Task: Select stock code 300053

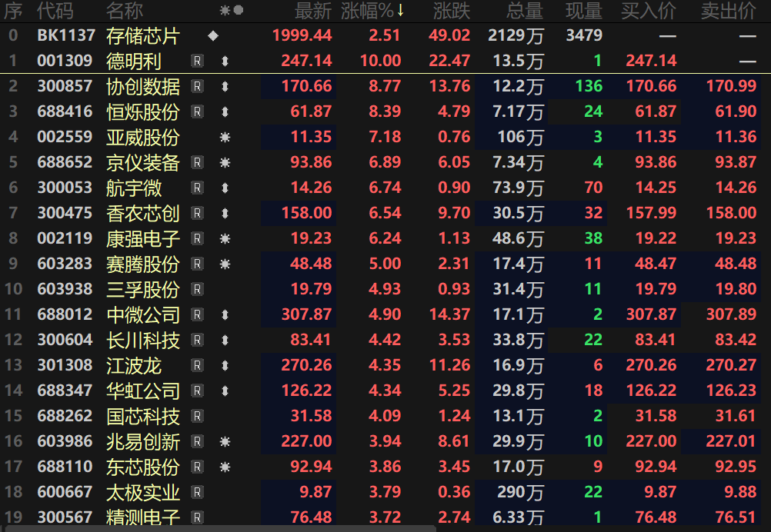Action: (x=65, y=188)
